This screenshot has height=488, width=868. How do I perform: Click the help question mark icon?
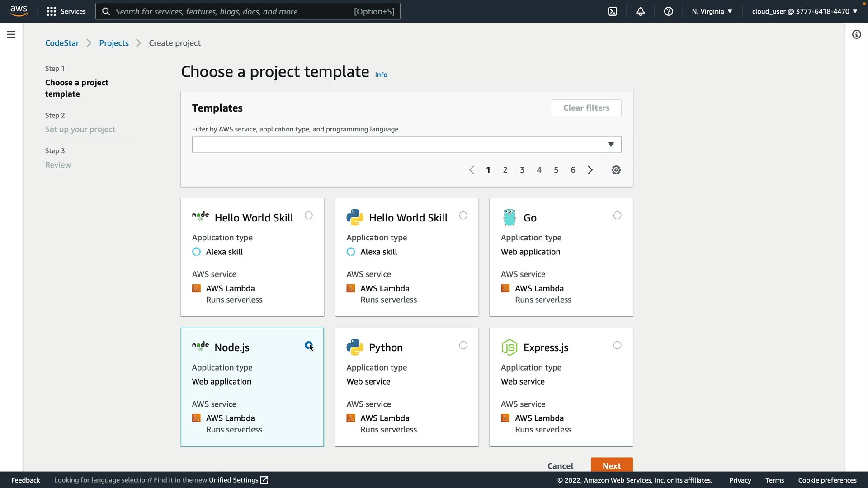coord(669,11)
